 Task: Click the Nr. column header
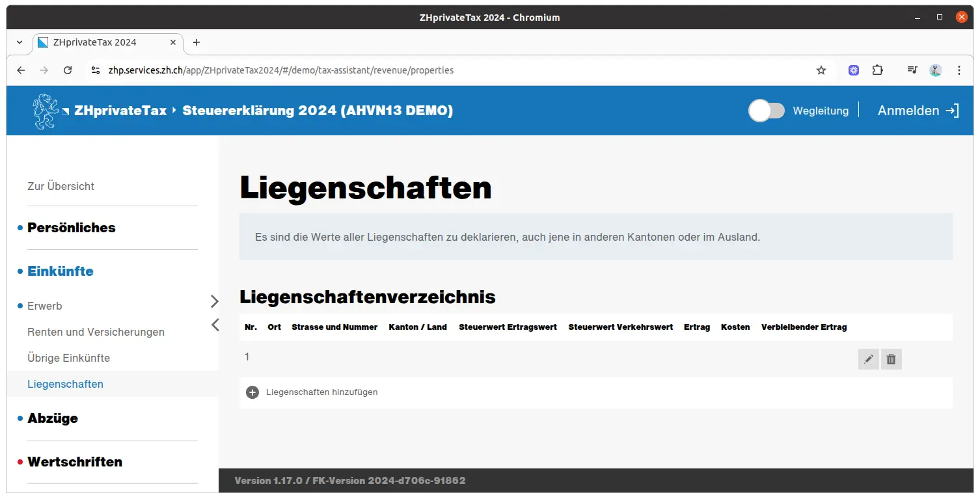pos(251,327)
